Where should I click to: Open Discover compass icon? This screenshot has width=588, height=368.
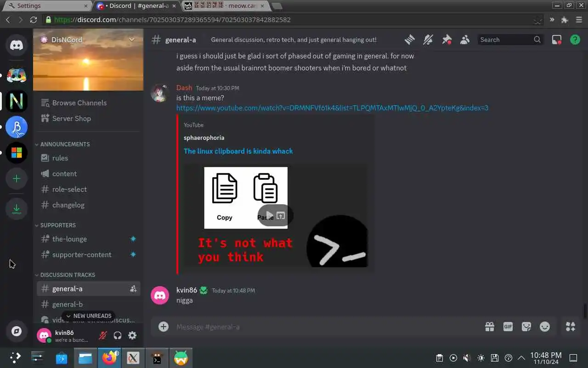pos(17,331)
